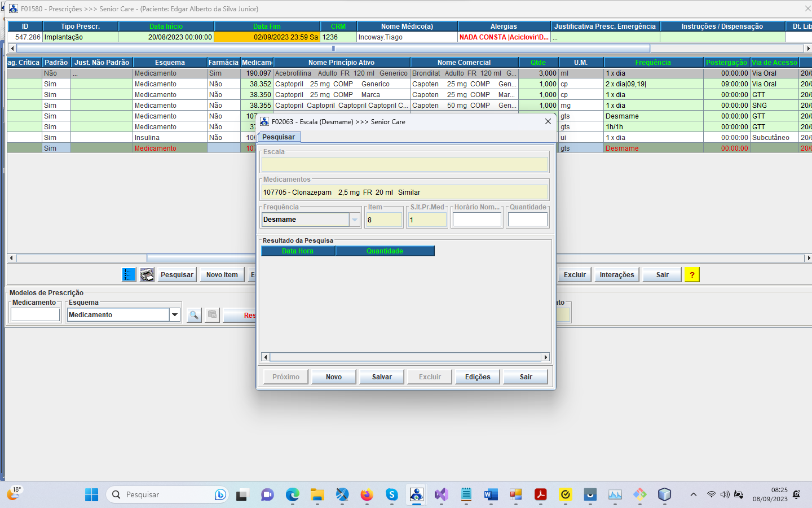Open Visual Studio from the taskbar
This screenshot has height=508, width=812.
click(441, 495)
